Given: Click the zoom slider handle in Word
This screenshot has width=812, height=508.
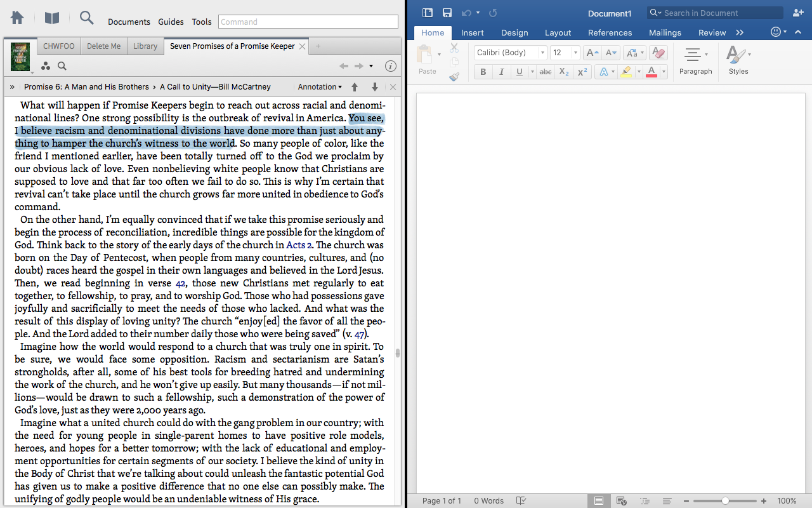Looking at the screenshot, I should click(x=725, y=500).
